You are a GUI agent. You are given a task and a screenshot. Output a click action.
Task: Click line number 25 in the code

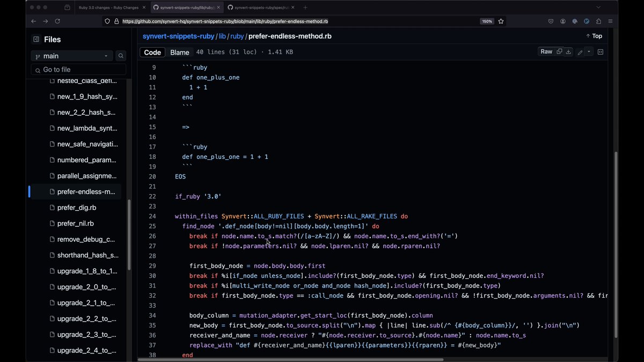point(152,226)
